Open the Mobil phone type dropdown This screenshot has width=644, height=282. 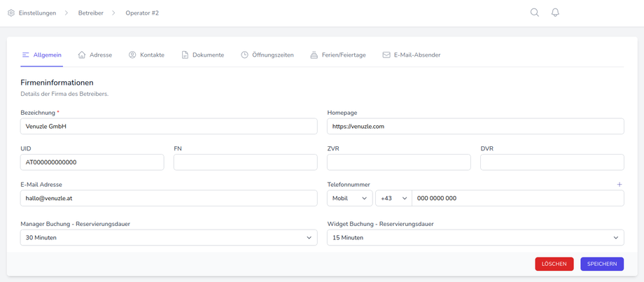coord(349,198)
